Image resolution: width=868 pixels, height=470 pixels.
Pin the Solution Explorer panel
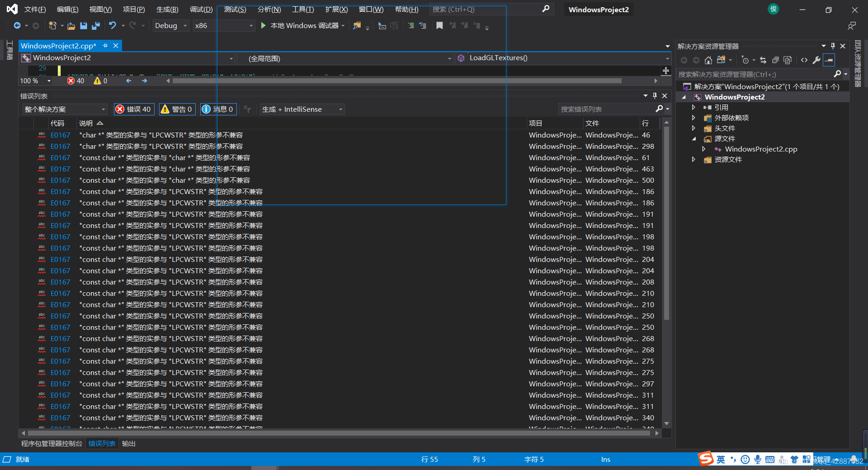click(833, 46)
